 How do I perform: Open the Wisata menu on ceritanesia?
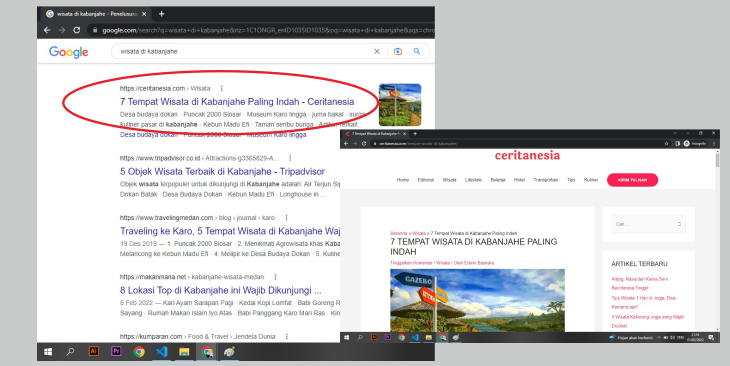pyautogui.click(x=449, y=180)
